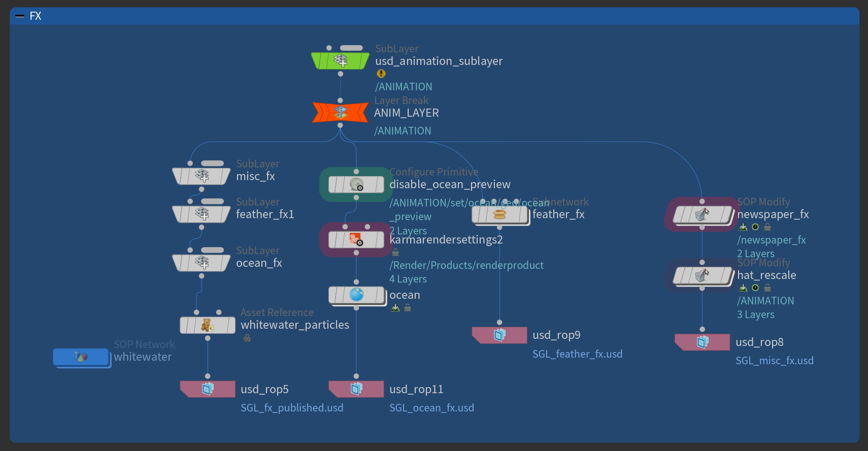Click the newspaper_fx SOP Modify node
Viewport: 868px width, 451px height.
coord(703,215)
